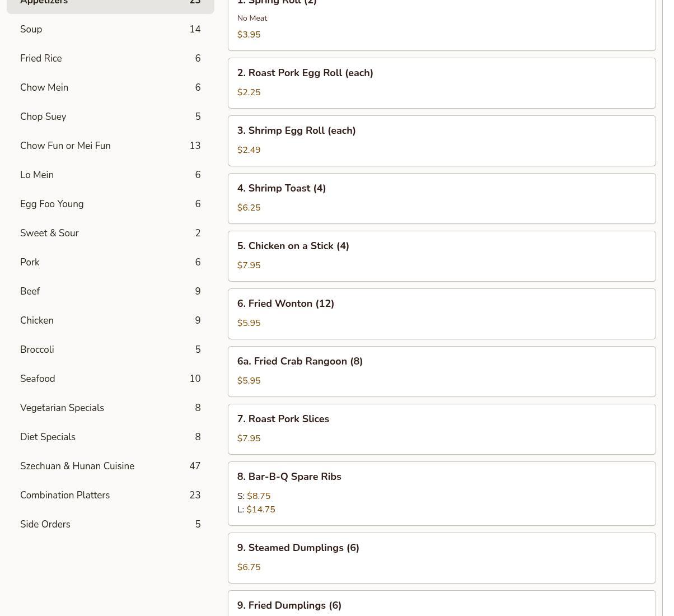Select Roast Pork Slices item
Image resolution: width=674 pixels, height=616 pixels.
coord(442,429)
